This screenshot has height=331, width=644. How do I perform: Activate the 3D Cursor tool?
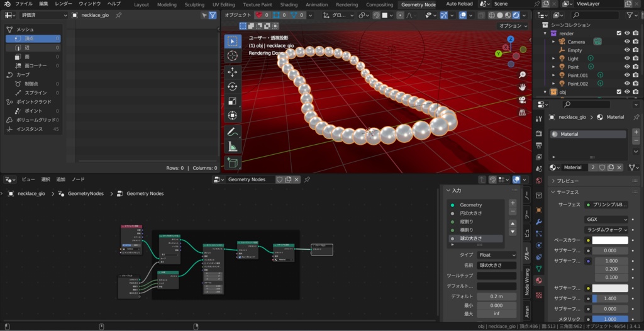[x=233, y=57]
